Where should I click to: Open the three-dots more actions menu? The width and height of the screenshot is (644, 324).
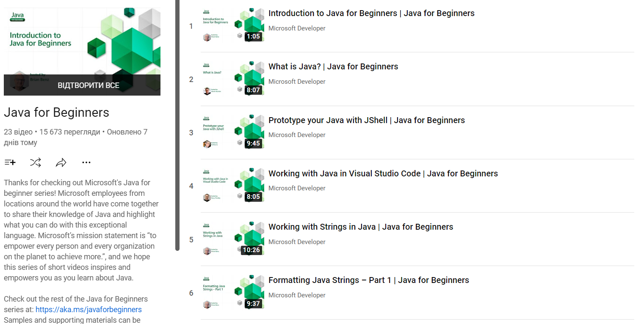click(x=86, y=162)
